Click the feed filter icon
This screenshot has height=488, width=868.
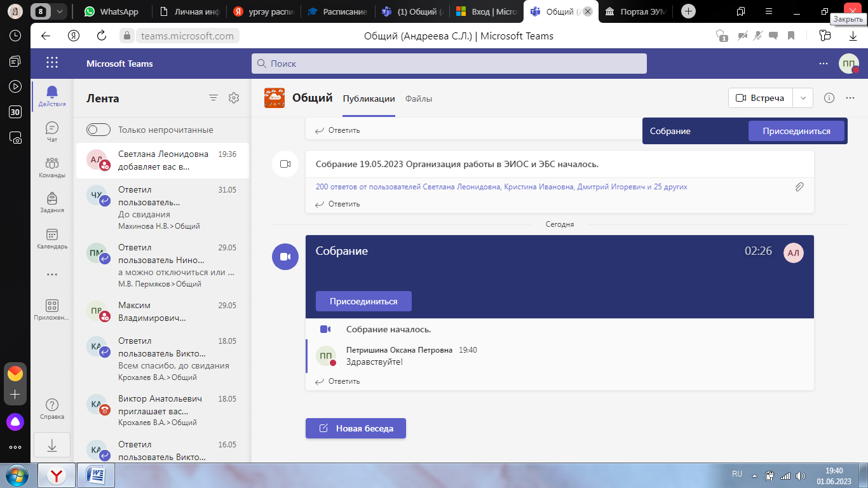(214, 98)
